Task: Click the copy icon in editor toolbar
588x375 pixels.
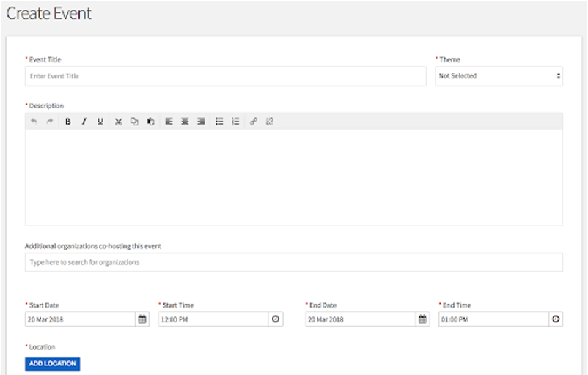Action: (134, 122)
